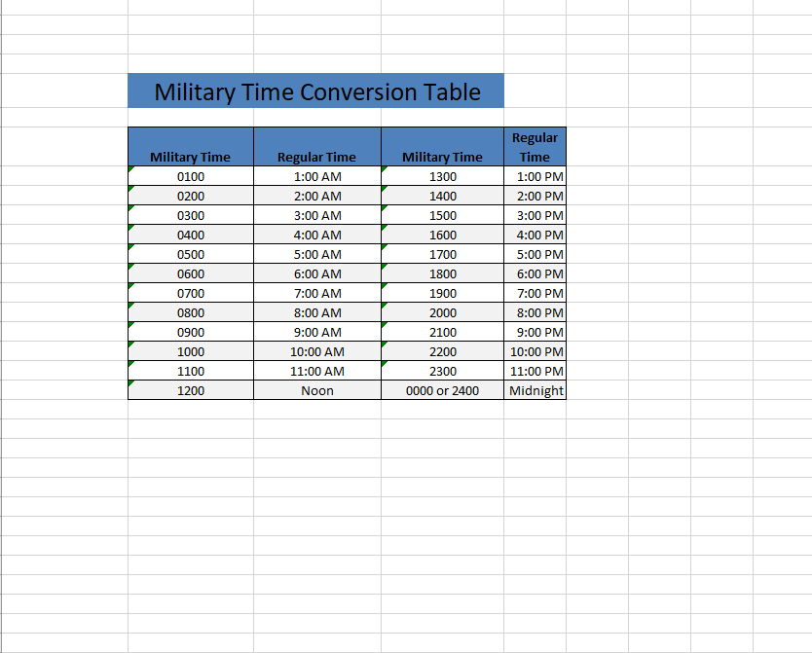Select the 2200 cell

tap(442, 351)
